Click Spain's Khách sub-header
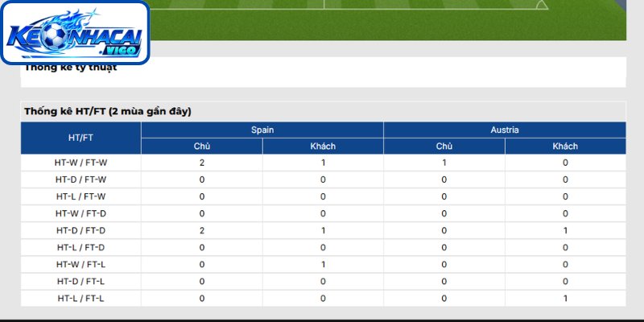 click(323, 147)
